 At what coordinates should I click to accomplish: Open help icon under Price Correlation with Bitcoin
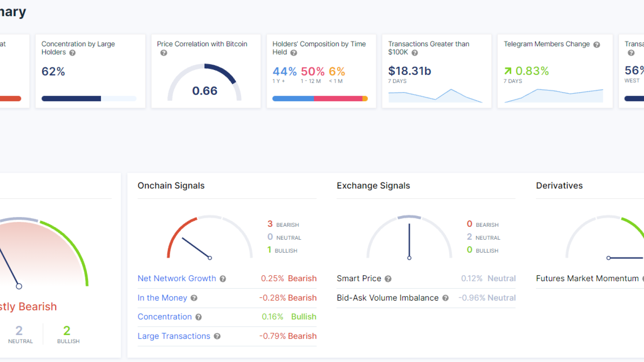click(x=164, y=53)
